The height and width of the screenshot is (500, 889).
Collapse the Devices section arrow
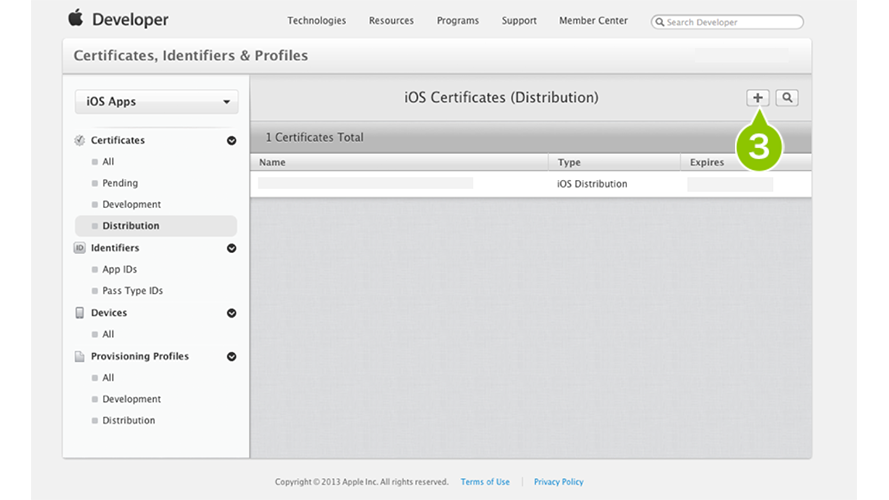231,313
